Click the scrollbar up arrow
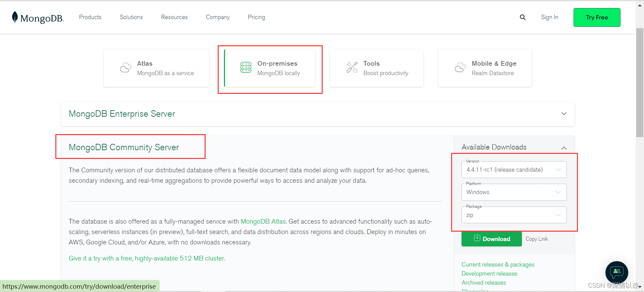This screenshot has height=292, width=644. [640, 5]
